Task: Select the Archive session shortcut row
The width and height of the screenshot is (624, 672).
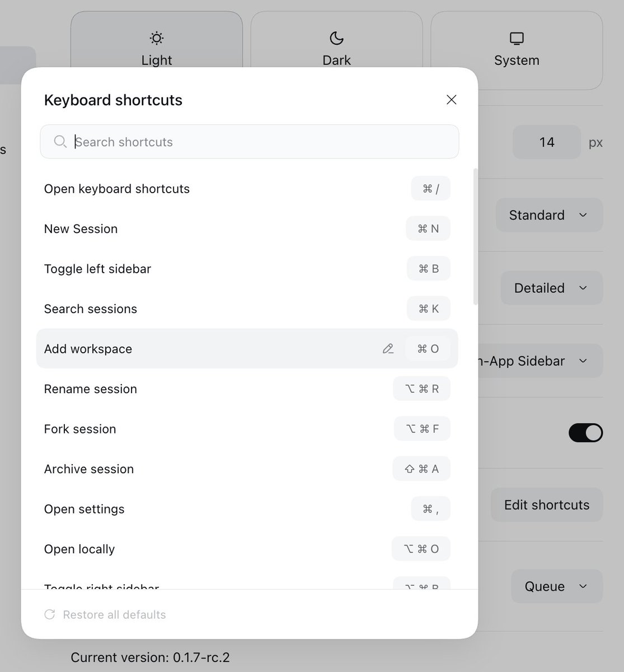Action: [247, 469]
